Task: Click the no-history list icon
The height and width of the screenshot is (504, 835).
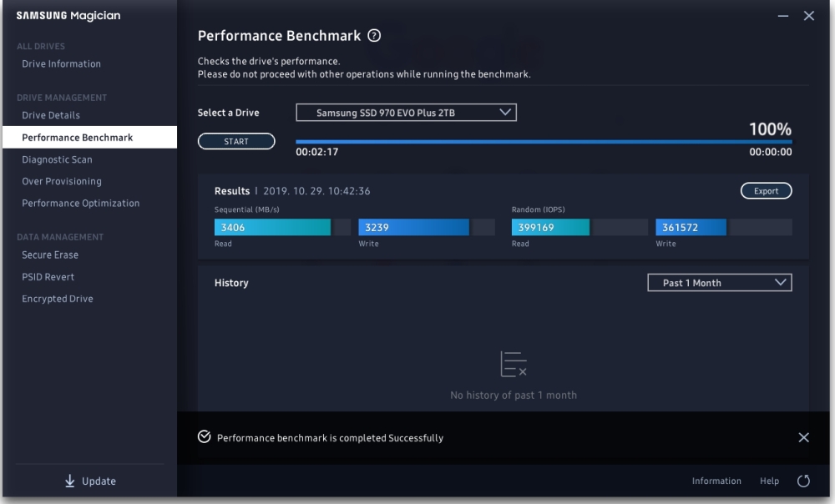Action: point(514,364)
